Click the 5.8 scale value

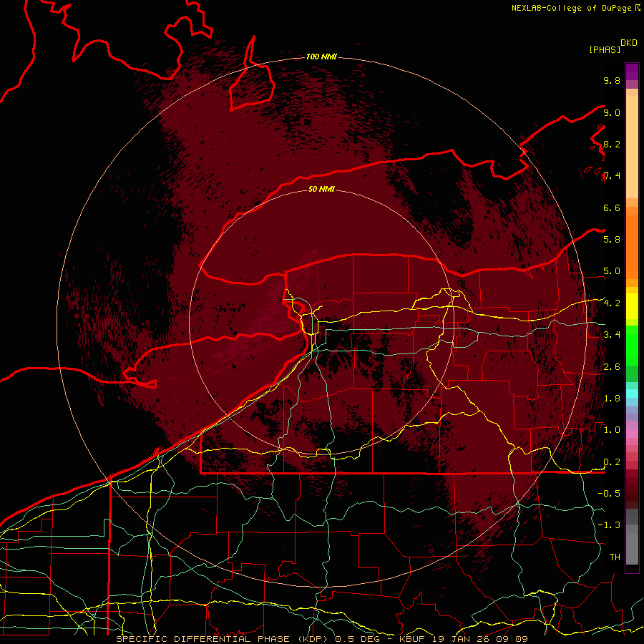[612, 240]
